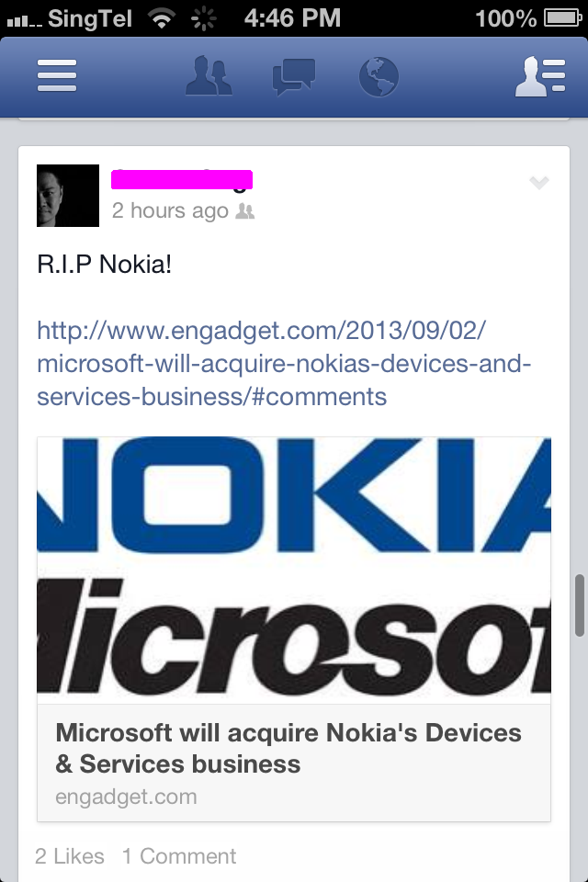Open notifications globe icon
The width and height of the screenshot is (588, 882).
379,76
